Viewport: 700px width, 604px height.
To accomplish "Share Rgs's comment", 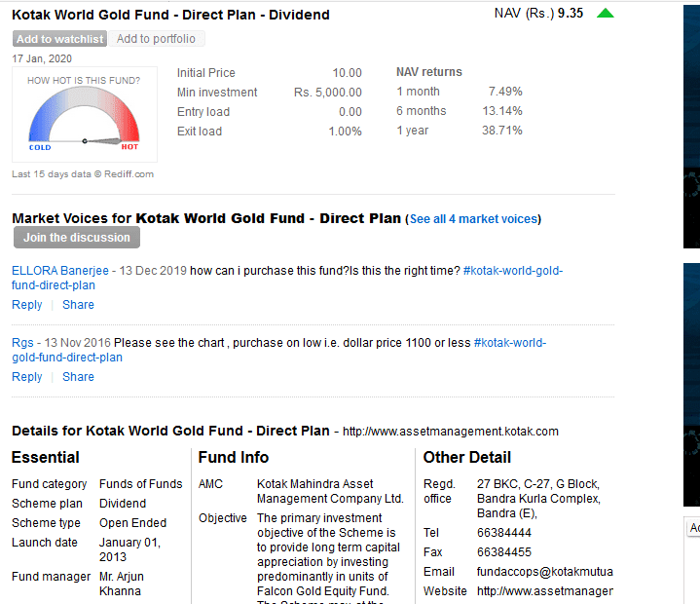I will [78, 377].
